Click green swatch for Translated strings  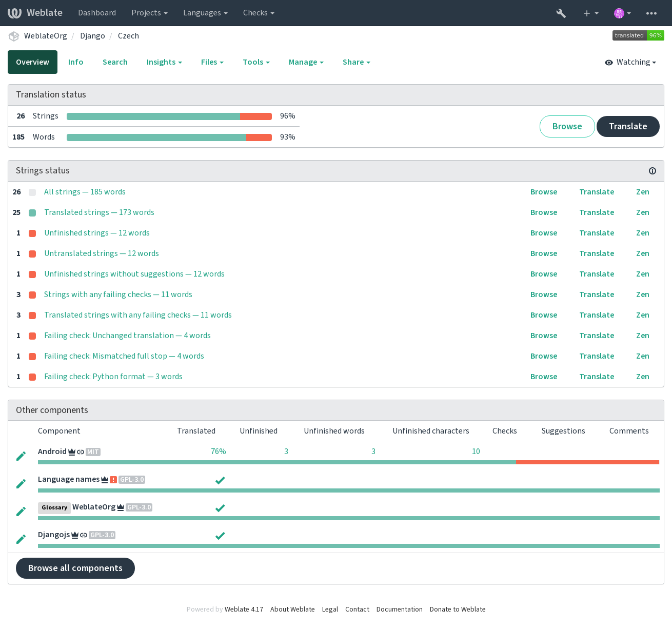point(32,213)
